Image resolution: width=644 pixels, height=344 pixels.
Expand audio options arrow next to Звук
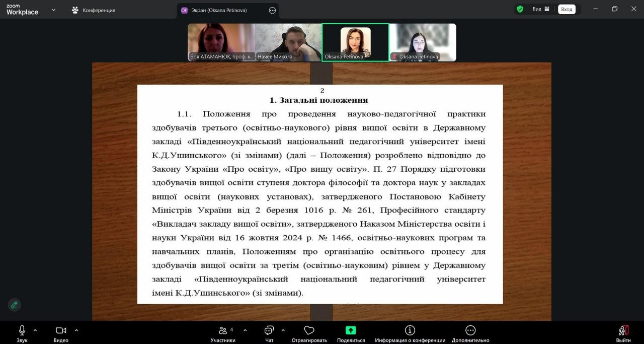tap(35, 330)
